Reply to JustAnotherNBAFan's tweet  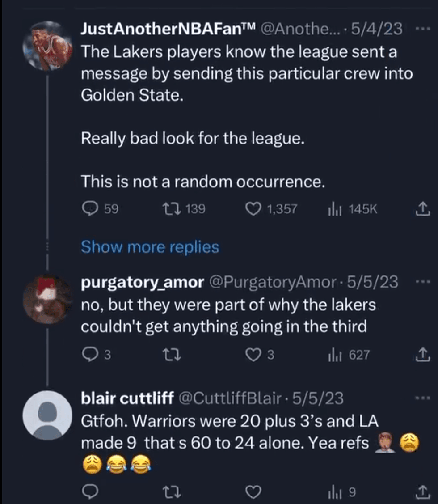(92, 208)
